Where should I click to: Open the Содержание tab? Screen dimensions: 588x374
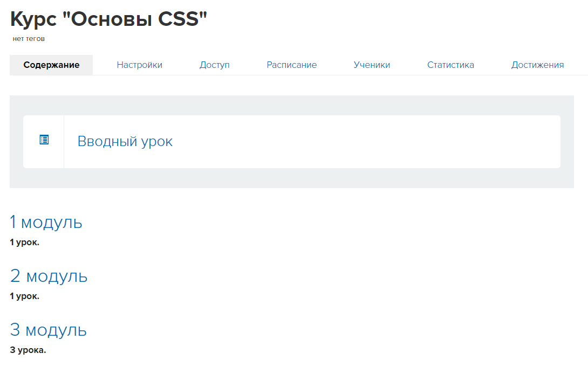[x=51, y=65]
